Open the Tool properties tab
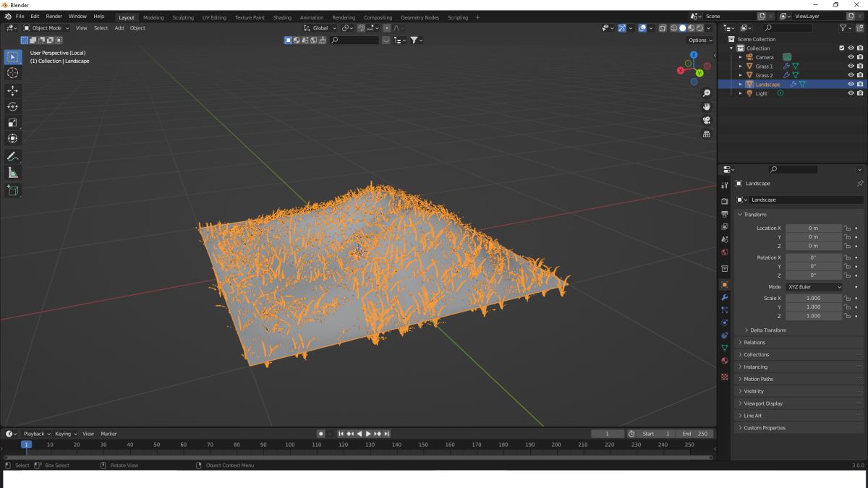868x488 pixels. click(725, 185)
